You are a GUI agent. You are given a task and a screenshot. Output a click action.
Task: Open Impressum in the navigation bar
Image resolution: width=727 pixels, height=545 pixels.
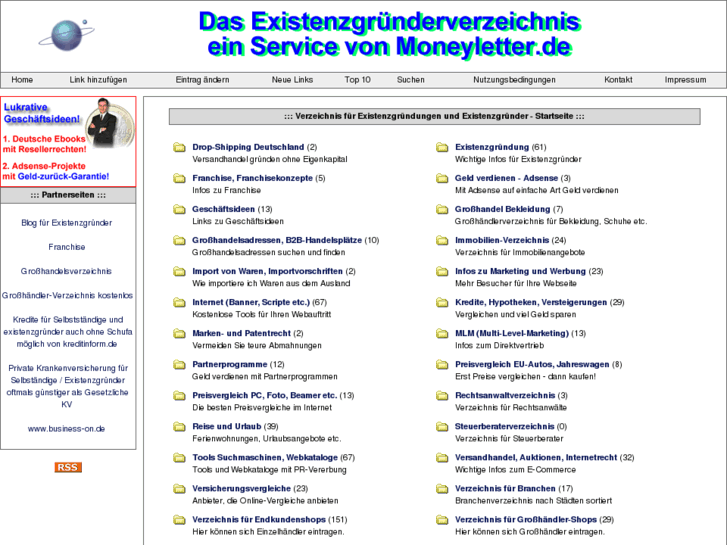pyautogui.click(x=685, y=80)
